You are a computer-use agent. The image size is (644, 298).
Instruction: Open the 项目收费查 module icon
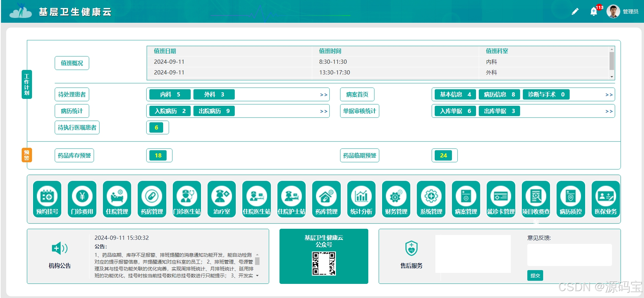pyautogui.click(x=536, y=199)
